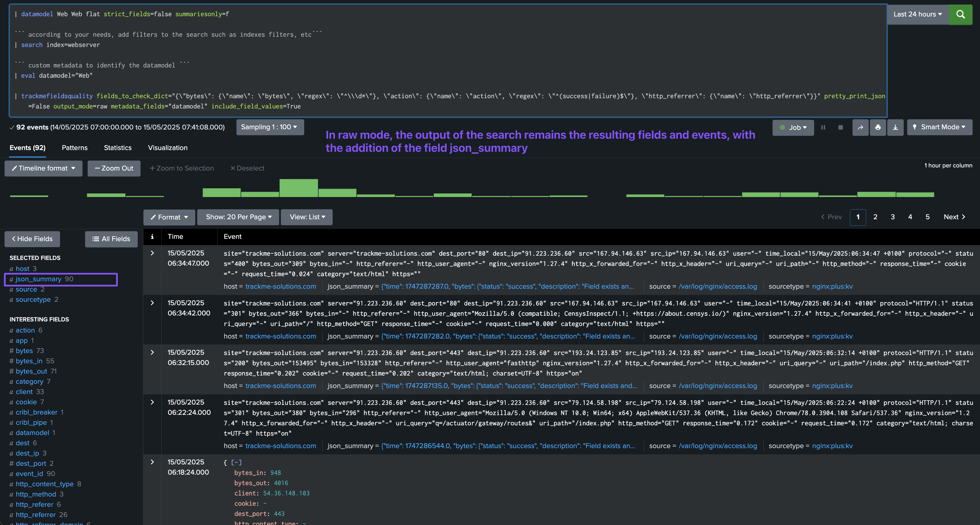Open the dest_ip interesting field

(27, 454)
